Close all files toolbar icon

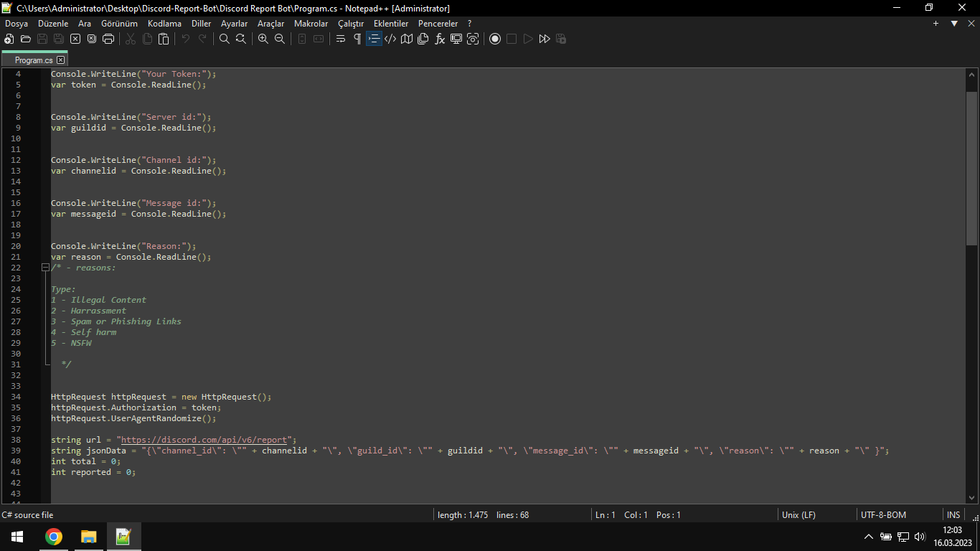point(92,39)
